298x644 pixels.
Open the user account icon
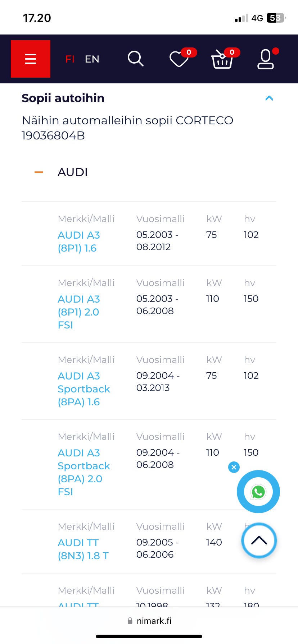266,59
